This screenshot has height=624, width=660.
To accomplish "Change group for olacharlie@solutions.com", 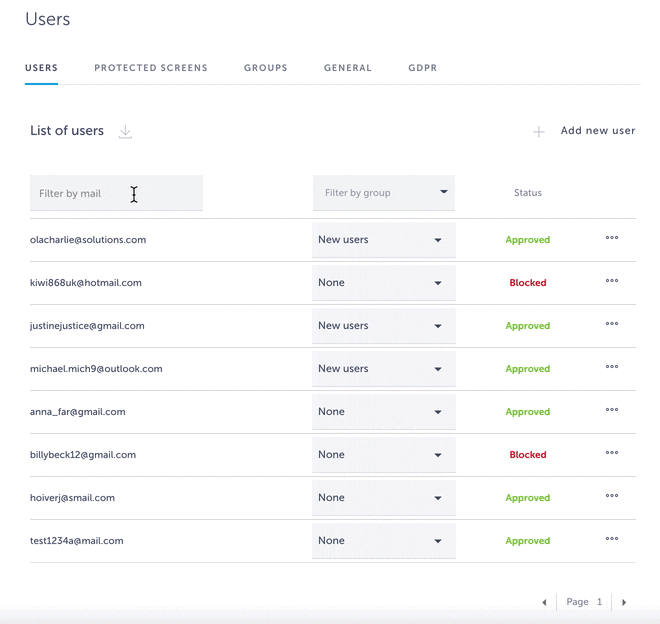I will pyautogui.click(x=384, y=240).
